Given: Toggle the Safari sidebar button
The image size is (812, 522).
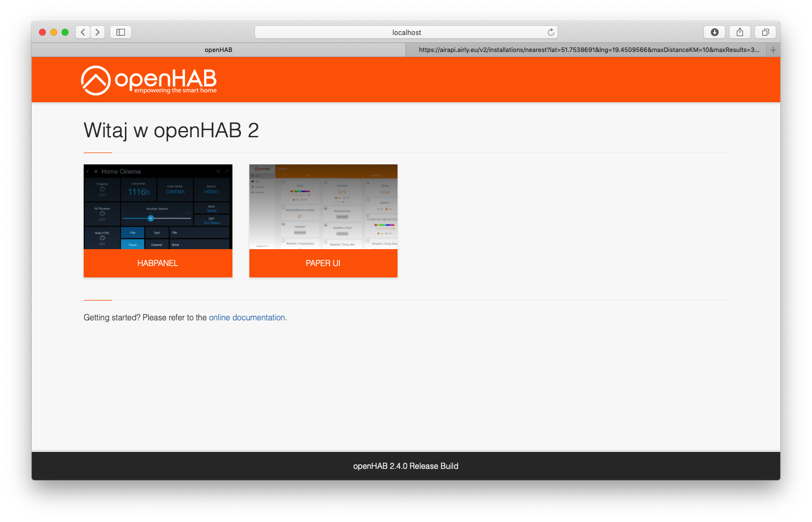Looking at the screenshot, I should coord(120,32).
